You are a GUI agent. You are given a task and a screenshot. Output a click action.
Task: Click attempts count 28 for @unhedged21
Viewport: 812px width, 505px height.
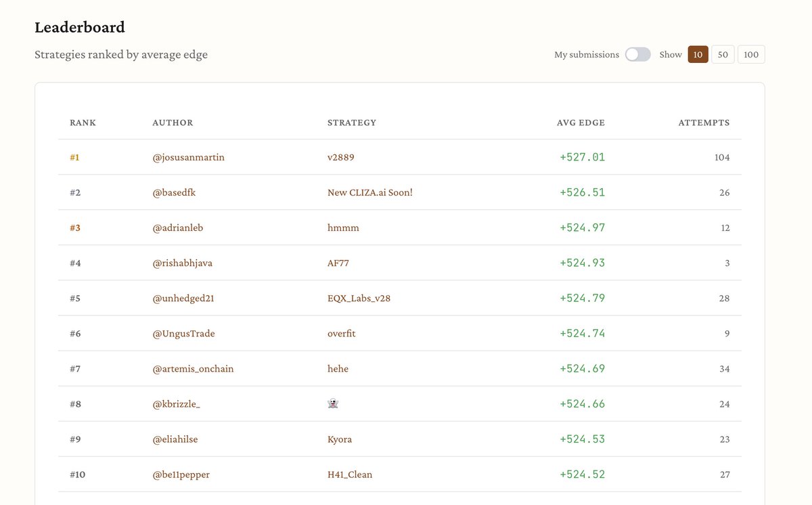[x=725, y=298]
